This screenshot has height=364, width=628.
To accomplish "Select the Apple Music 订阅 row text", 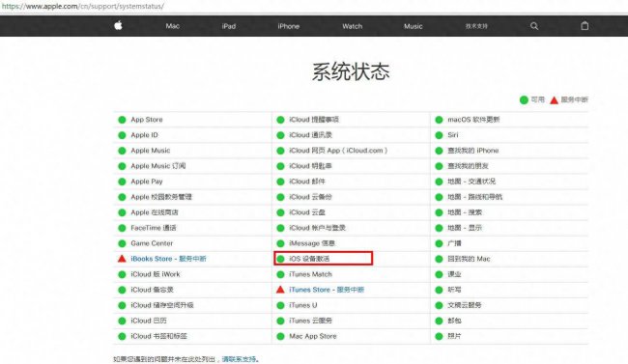I will click(158, 166).
